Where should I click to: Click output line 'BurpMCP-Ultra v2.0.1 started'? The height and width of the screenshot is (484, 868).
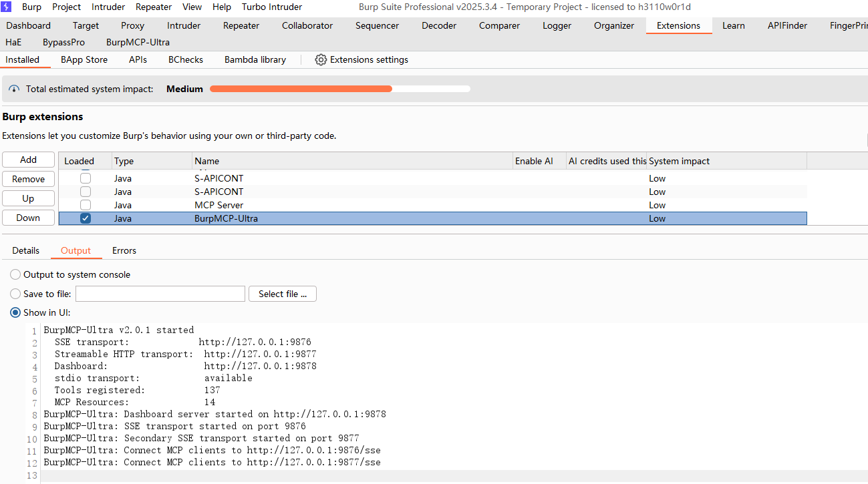[x=119, y=330]
